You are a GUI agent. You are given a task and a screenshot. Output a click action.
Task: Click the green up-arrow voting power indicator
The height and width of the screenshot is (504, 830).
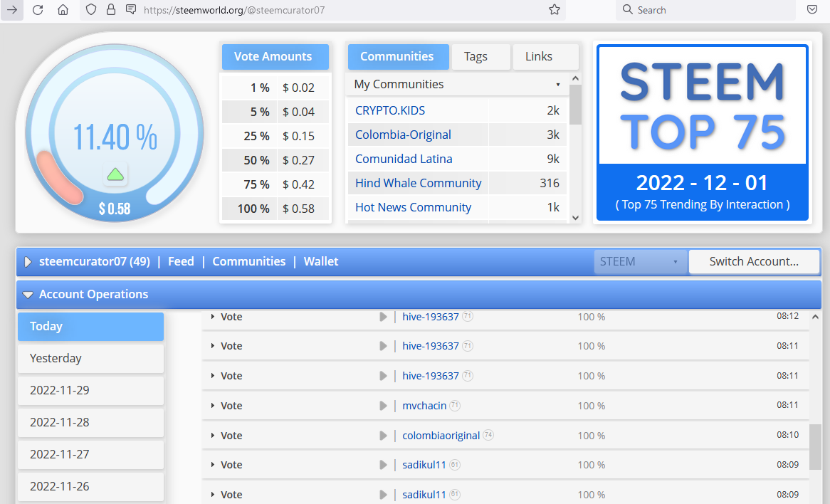coord(115,174)
